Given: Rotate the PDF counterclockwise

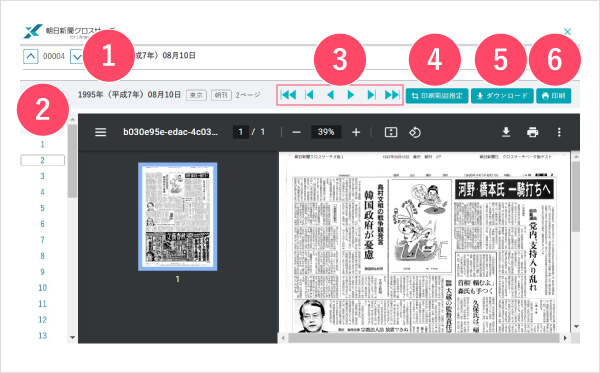Looking at the screenshot, I should coord(415,132).
